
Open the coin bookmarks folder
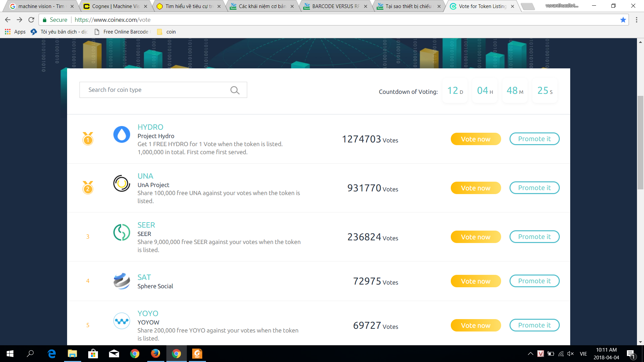click(167, 32)
